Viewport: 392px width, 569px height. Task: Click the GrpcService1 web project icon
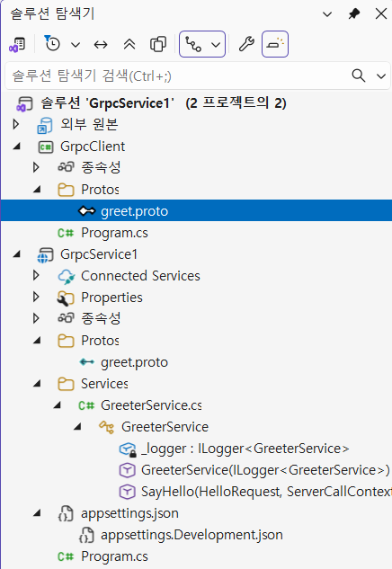45,255
